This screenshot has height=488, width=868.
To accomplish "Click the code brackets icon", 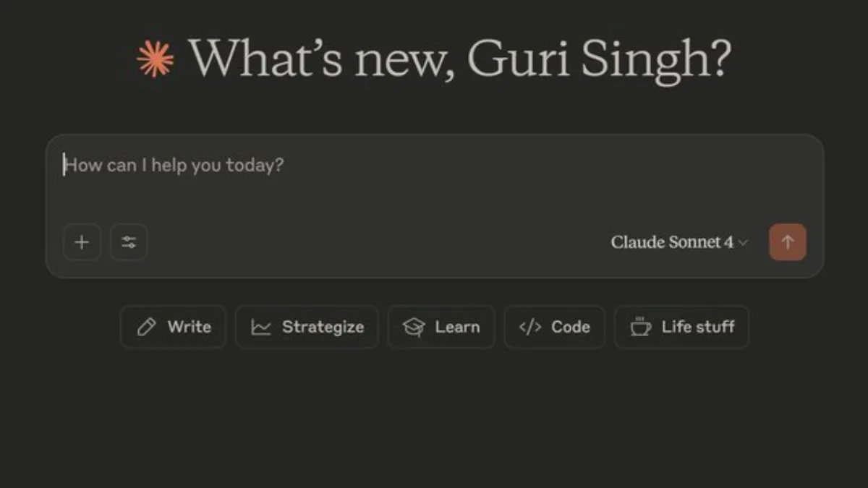I will pyautogui.click(x=530, y=328).
